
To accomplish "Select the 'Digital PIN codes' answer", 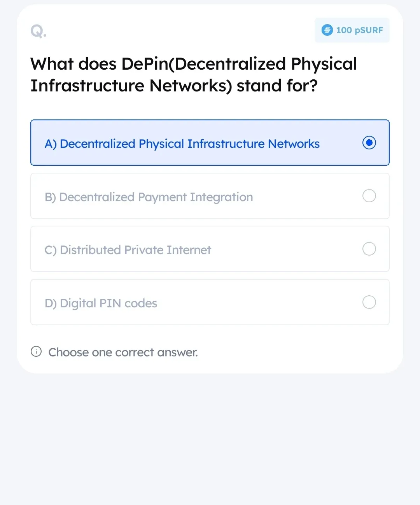I will point(101,303).
